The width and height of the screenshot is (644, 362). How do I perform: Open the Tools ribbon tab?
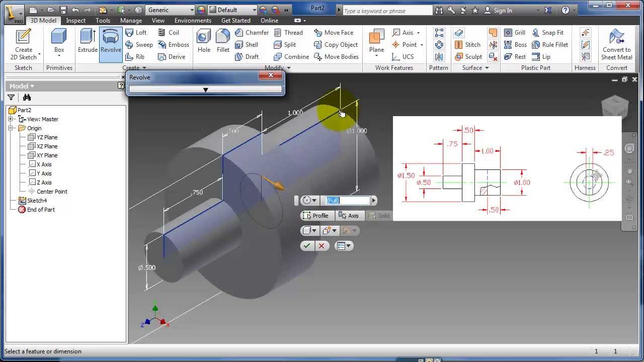[x=103, y=21]
